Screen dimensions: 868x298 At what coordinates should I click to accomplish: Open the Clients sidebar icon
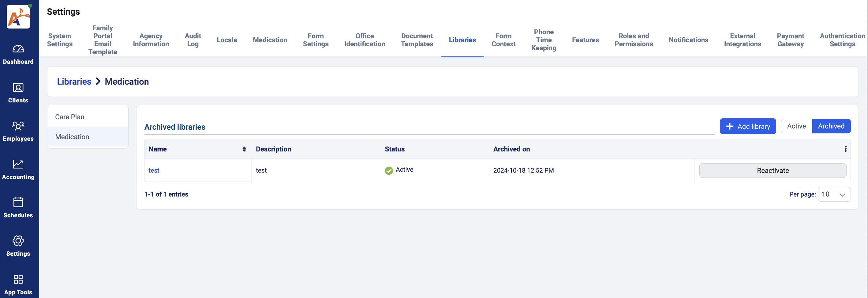click(18, 88)
